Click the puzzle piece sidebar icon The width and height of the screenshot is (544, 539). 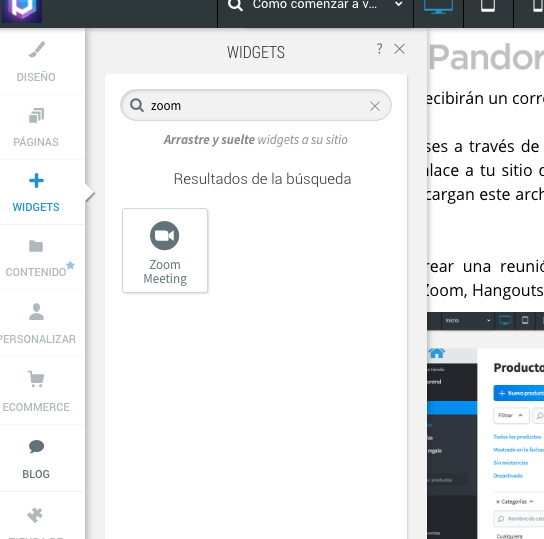35,515
